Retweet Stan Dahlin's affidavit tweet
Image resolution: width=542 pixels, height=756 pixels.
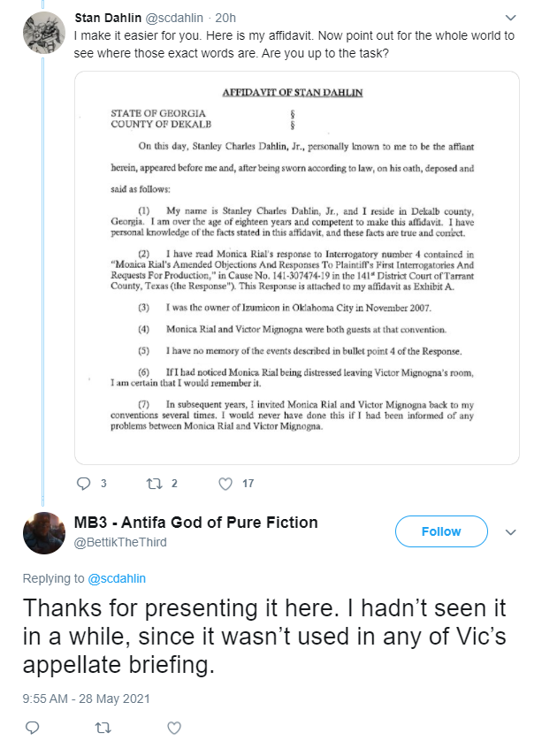(155, 483)
